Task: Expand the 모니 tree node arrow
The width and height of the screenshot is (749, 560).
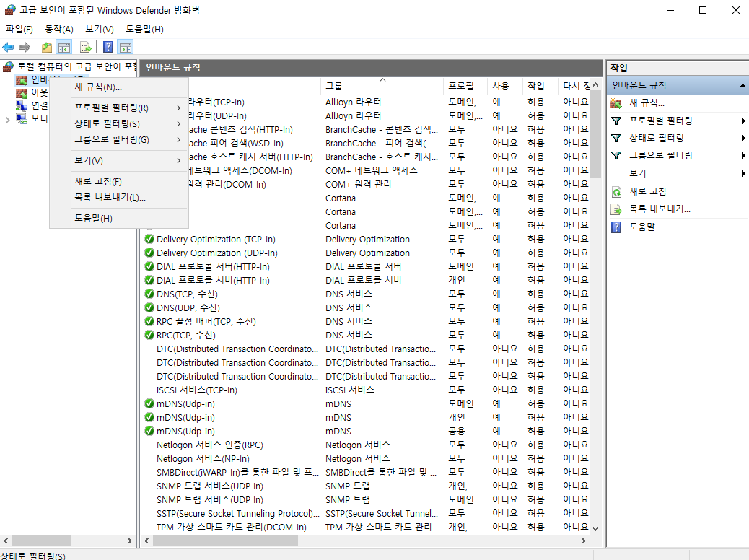Action: [x=8, y=120]
